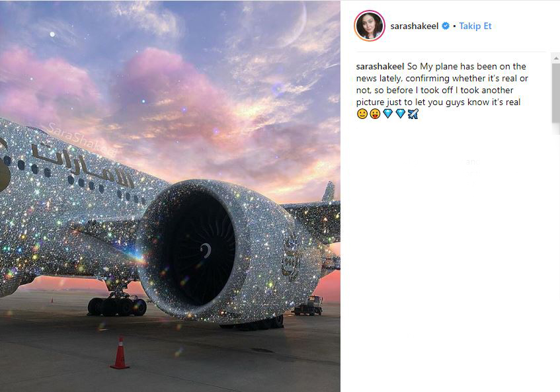Click the airplane emoji in caption
560x392 pixels.
tap(413, 114)
